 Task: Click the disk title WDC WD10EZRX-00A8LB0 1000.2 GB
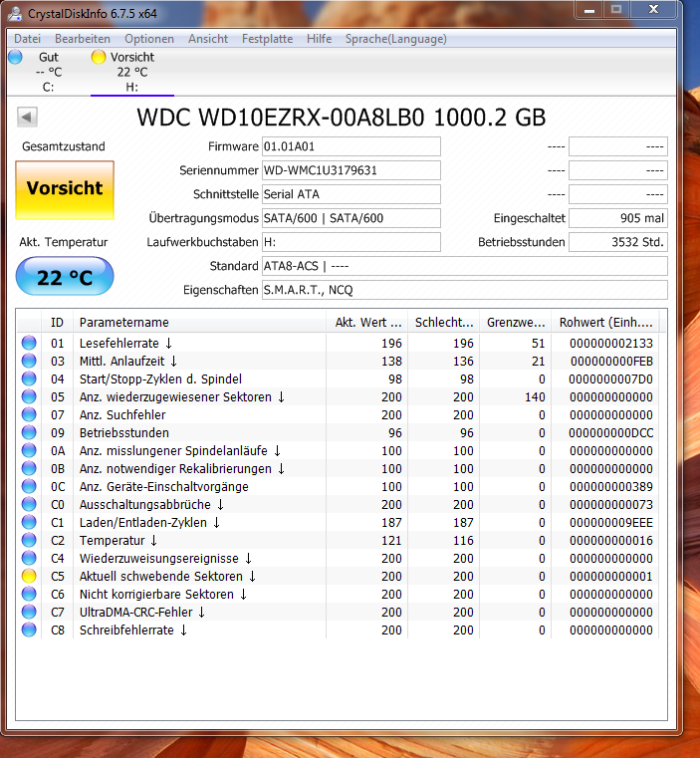click(x=342, y=118)
